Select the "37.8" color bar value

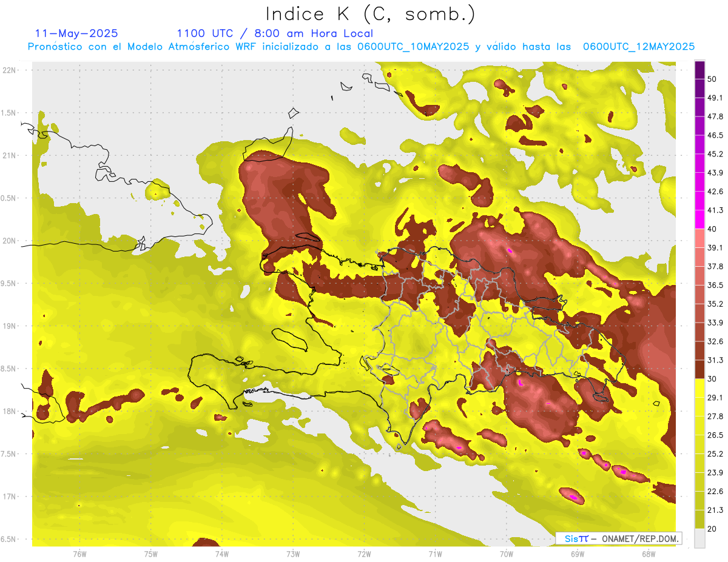pos(715,266)
